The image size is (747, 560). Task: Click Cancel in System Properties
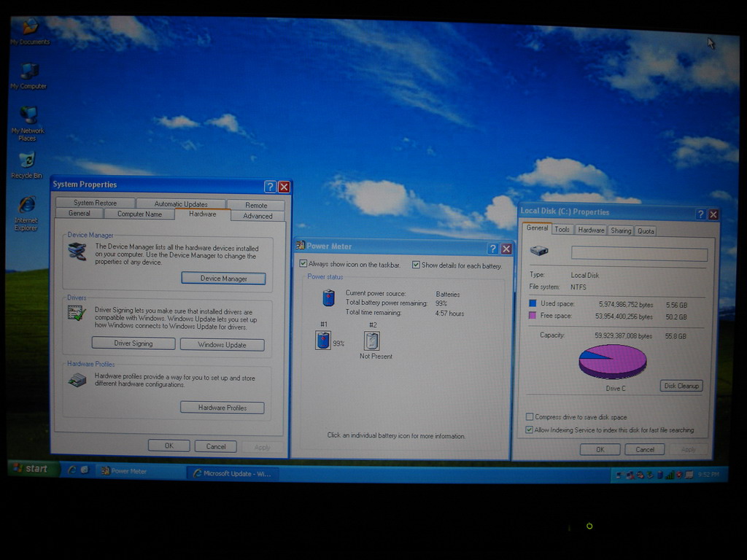pyautogui.click(x=216, y=447)
